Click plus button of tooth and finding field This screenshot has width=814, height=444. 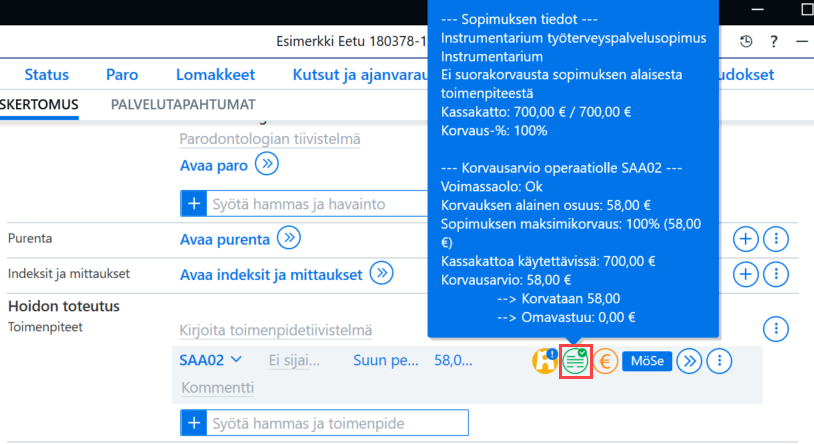(194, 204)
